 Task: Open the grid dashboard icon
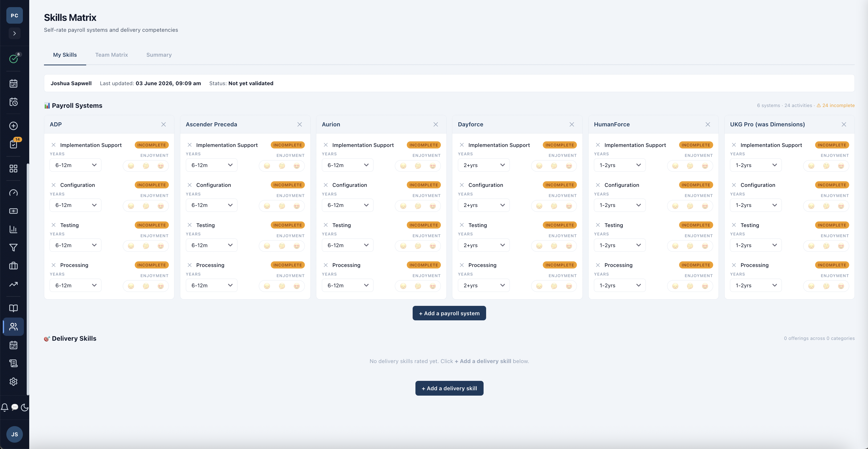[13, 168]
